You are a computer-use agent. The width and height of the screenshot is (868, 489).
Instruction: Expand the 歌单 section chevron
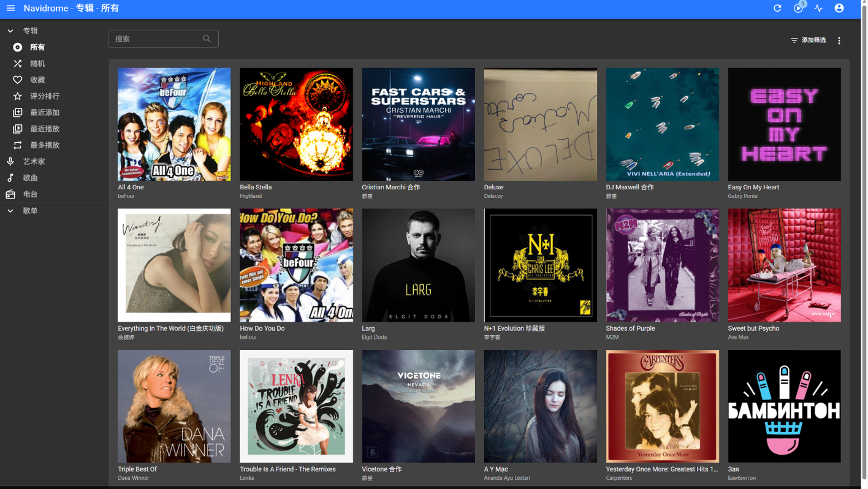(x=10, y=211)
